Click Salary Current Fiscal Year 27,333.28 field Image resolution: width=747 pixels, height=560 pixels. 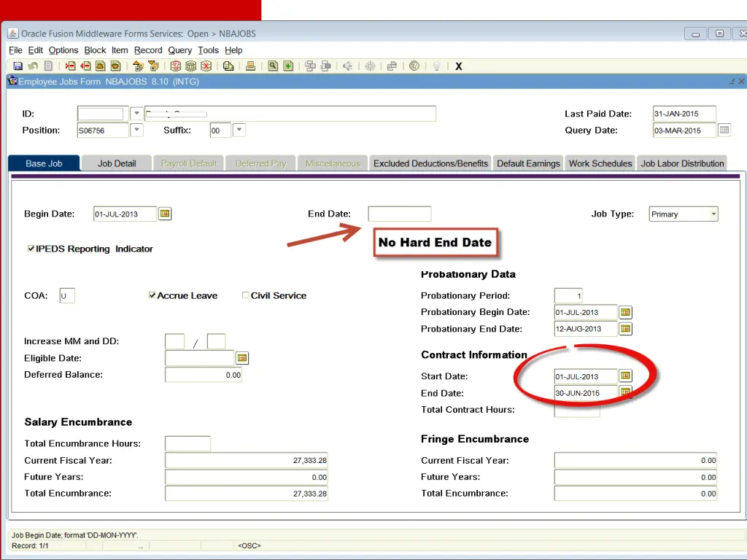247,461
